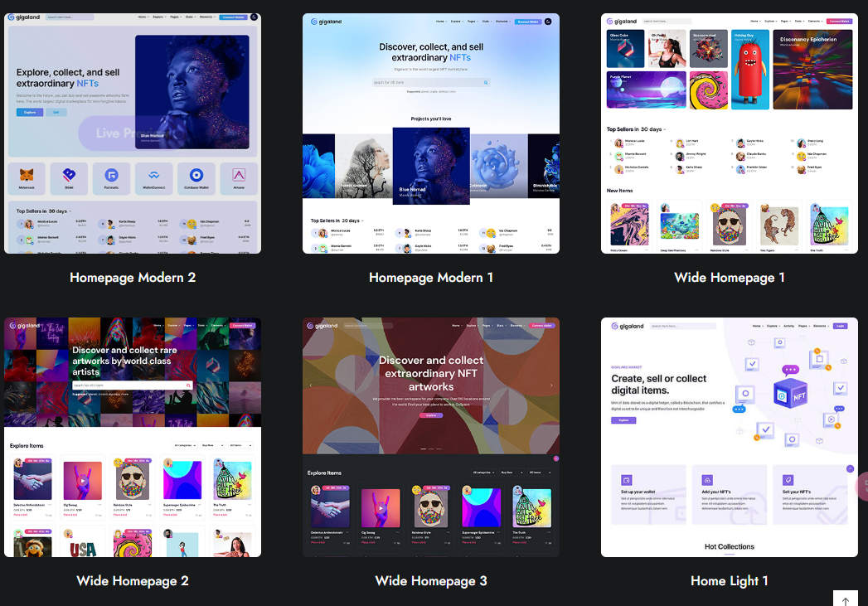
Task: Click the purple Explore button in Home Light 1
Action: pos(623,420)
